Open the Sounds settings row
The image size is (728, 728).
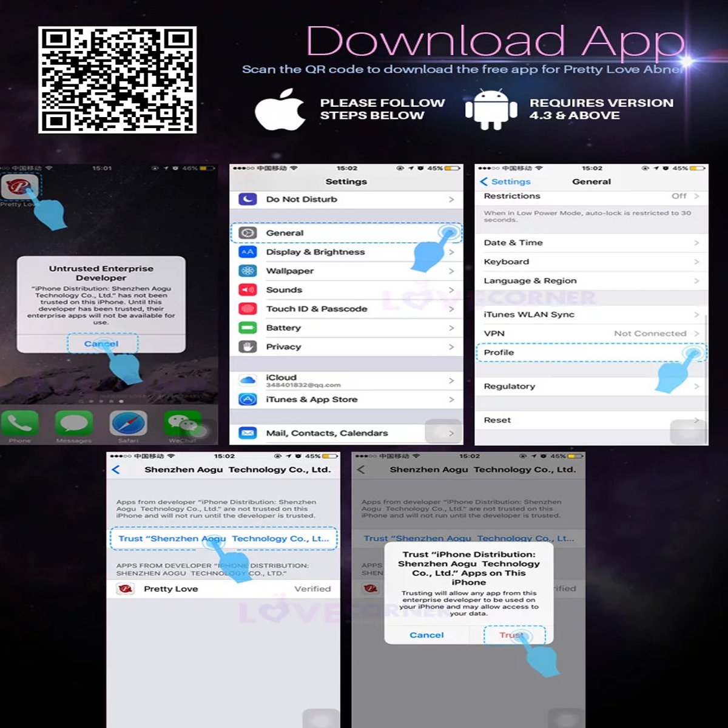[346, 290]
